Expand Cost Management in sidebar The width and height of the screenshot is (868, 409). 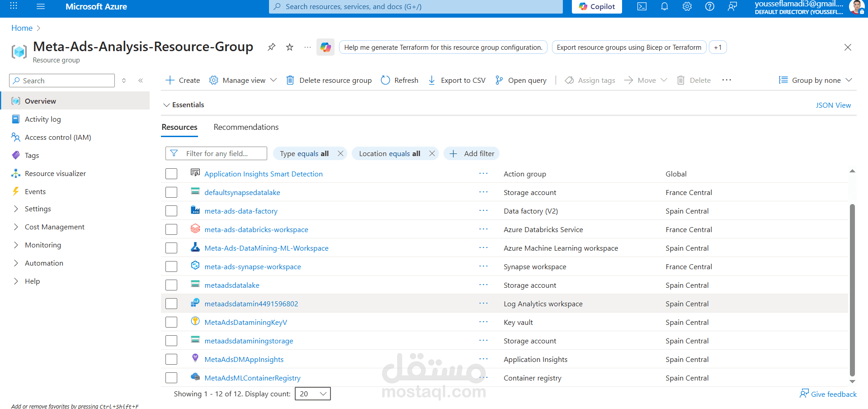16,227
